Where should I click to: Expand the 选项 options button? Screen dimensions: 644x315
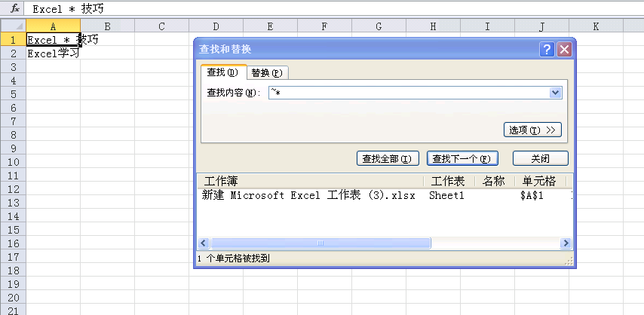point(532,130)
